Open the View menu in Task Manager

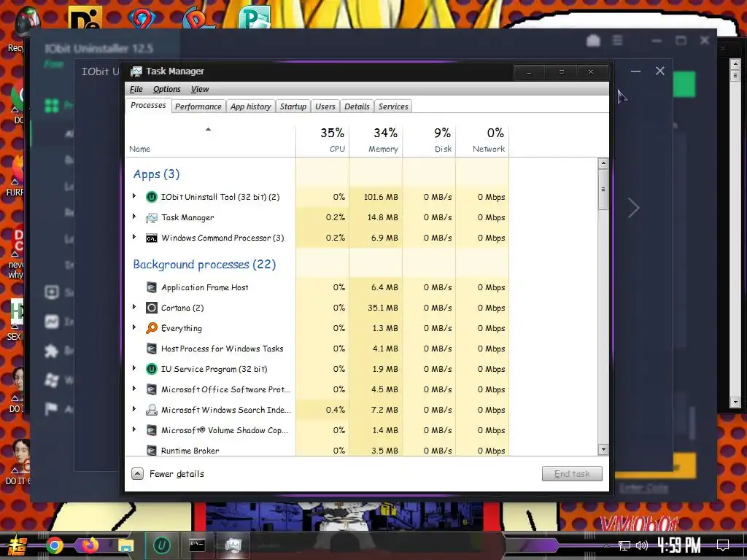point(200,89)
